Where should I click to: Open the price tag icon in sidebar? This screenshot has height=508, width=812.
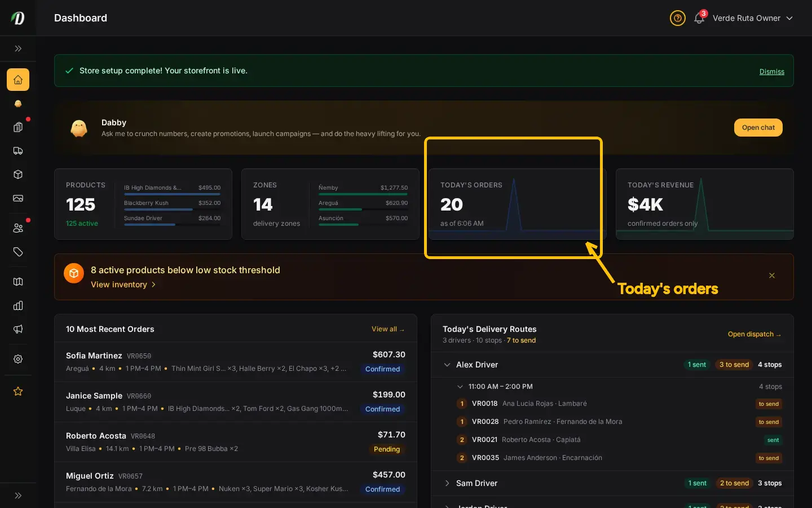click(x=18, y=252)
